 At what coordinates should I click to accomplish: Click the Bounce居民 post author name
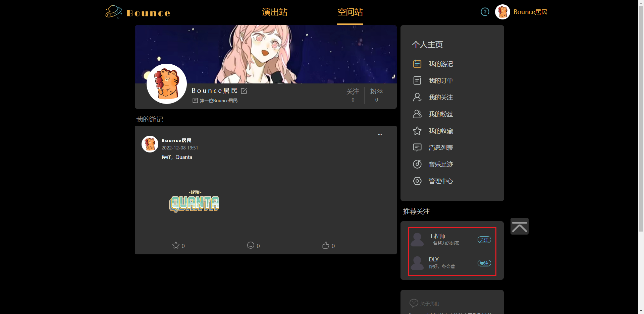pyautogui.click(x=176, y=140)
